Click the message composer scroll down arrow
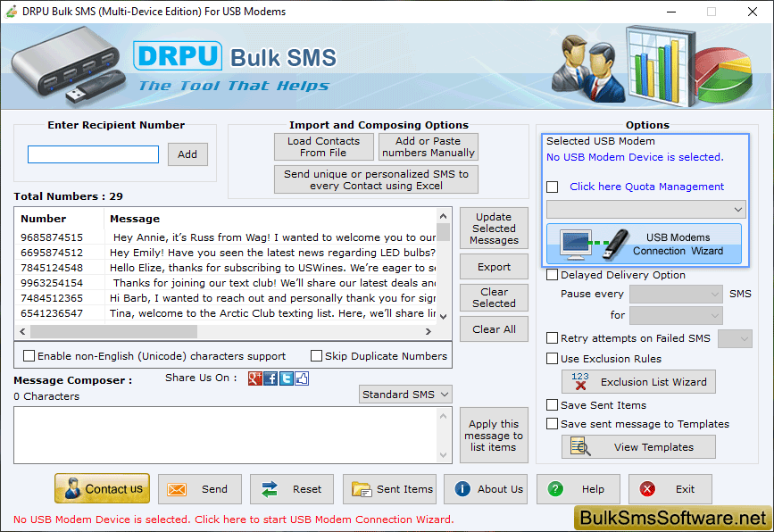Image resolution: width=774 pixels, height=532 pixels. point(444,455)
